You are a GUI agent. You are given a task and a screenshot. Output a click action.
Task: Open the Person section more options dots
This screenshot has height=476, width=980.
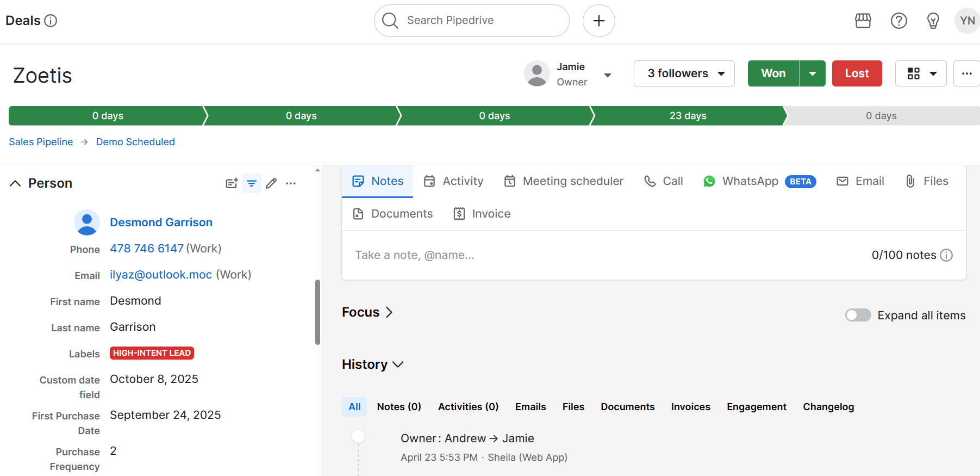pos(291,183)
